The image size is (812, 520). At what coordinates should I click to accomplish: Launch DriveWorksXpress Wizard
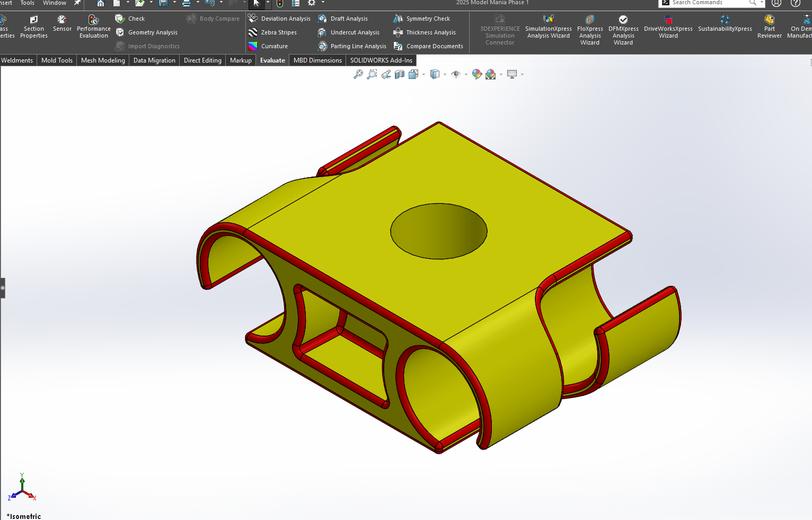pyautogui.click(x=668, y=27)
